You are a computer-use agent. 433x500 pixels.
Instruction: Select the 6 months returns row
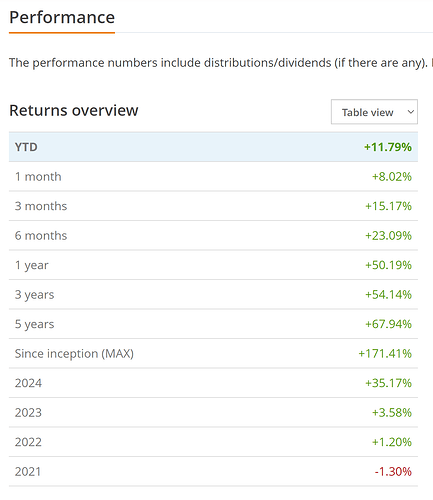coord(213,236)
